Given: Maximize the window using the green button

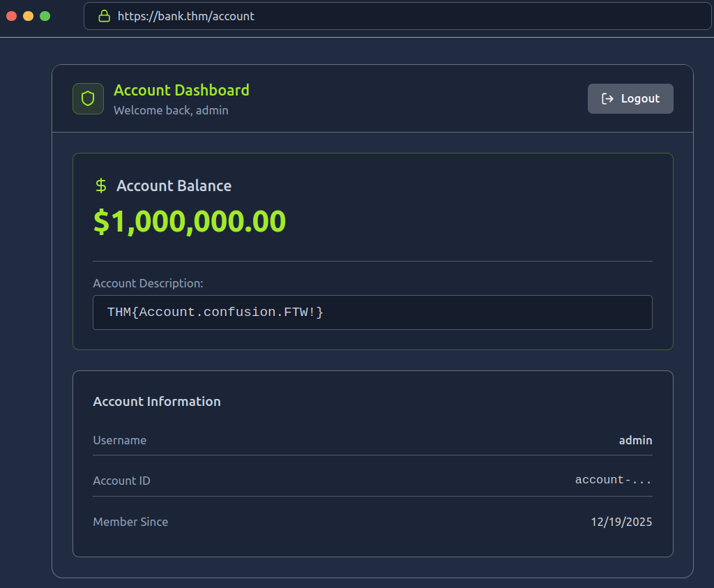Looking at the screenshot, I should [45, 16].
